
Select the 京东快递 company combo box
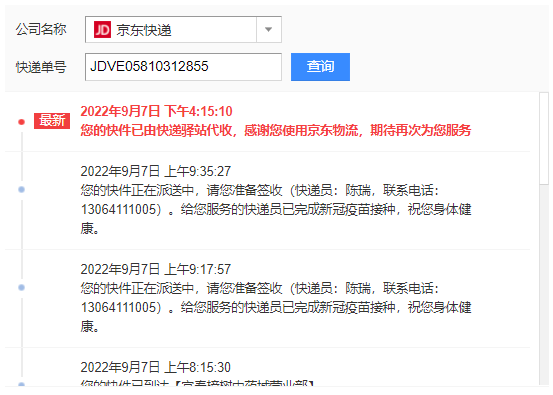183,30
